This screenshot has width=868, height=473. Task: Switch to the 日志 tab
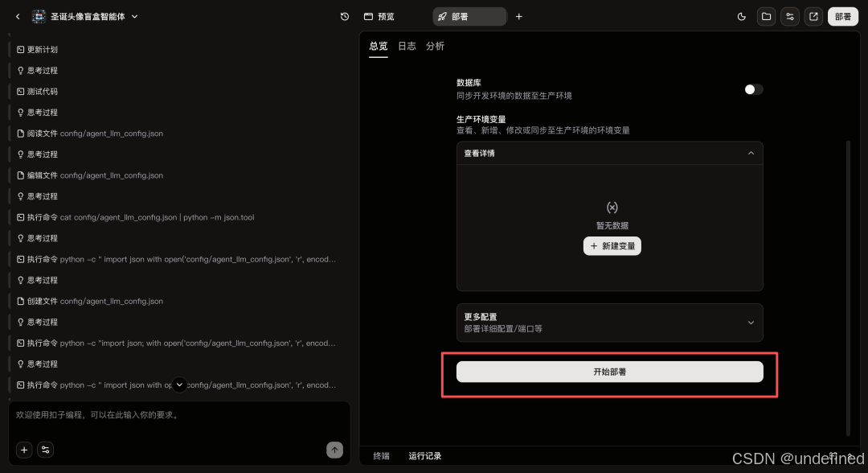click(407, 46)
